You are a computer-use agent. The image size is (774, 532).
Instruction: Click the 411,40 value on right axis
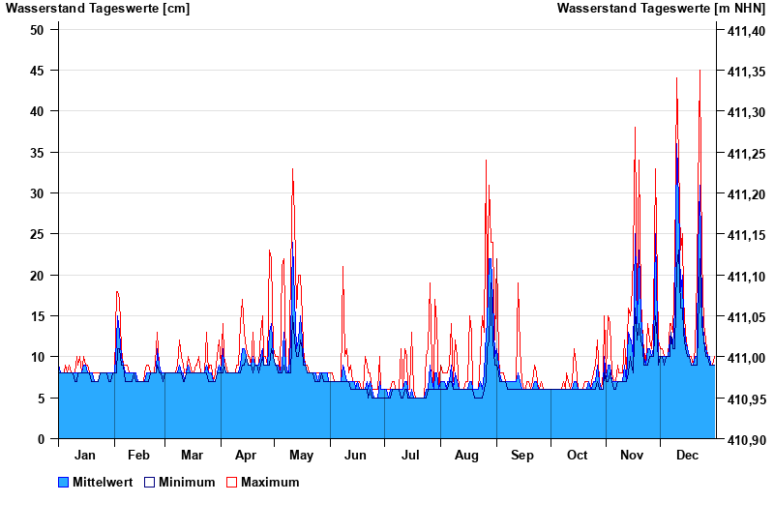pos(745,30)
